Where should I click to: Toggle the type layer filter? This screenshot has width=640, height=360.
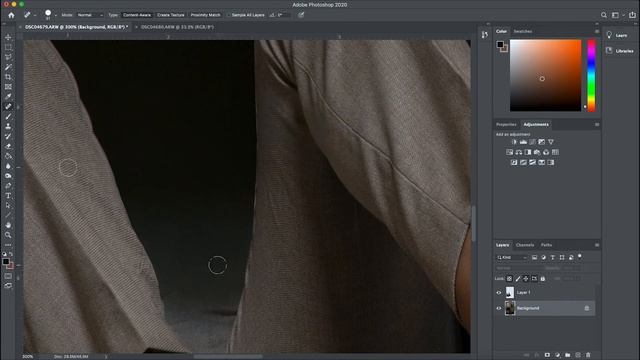553,258
